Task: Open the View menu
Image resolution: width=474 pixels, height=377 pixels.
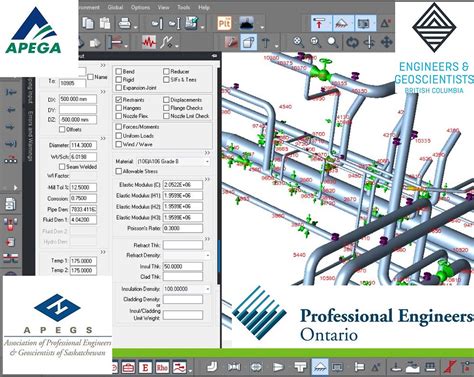Action: [163, 7]
